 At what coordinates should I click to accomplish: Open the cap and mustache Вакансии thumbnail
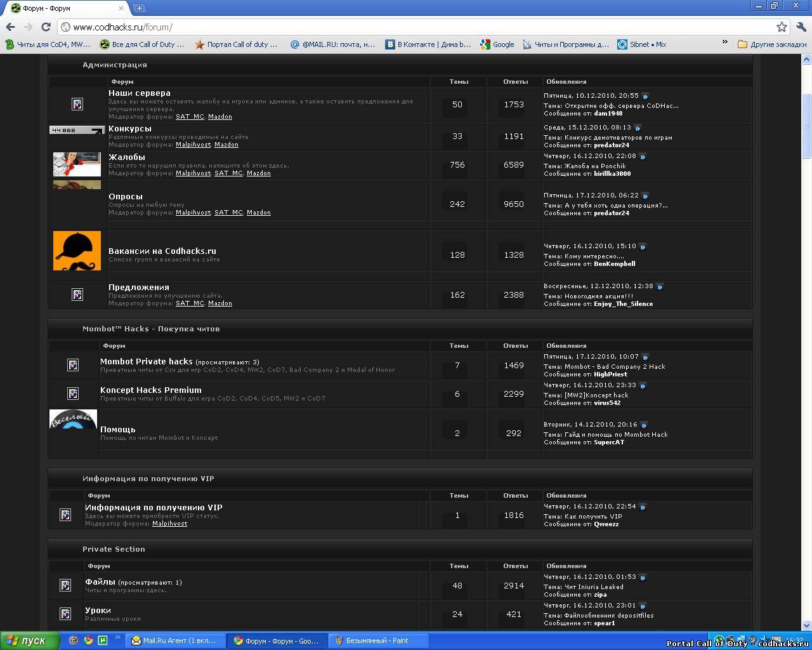point(77,251)
